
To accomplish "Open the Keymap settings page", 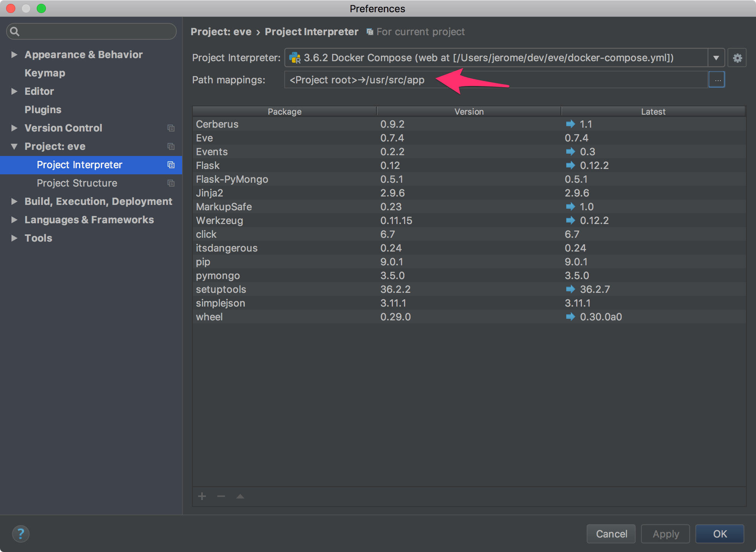I will pos(45,73).
